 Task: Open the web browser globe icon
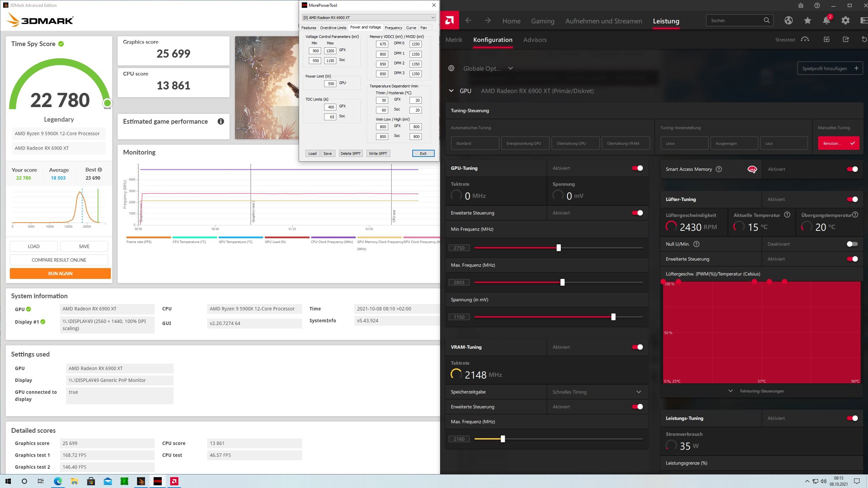coord(788,21)
